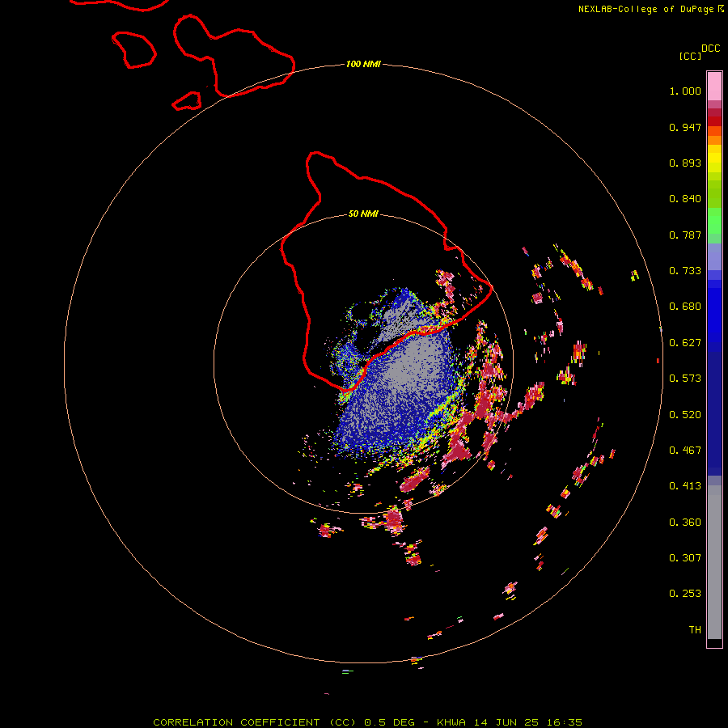
Task: Click the 0.840 color scale value
Action: coord(685,199)
